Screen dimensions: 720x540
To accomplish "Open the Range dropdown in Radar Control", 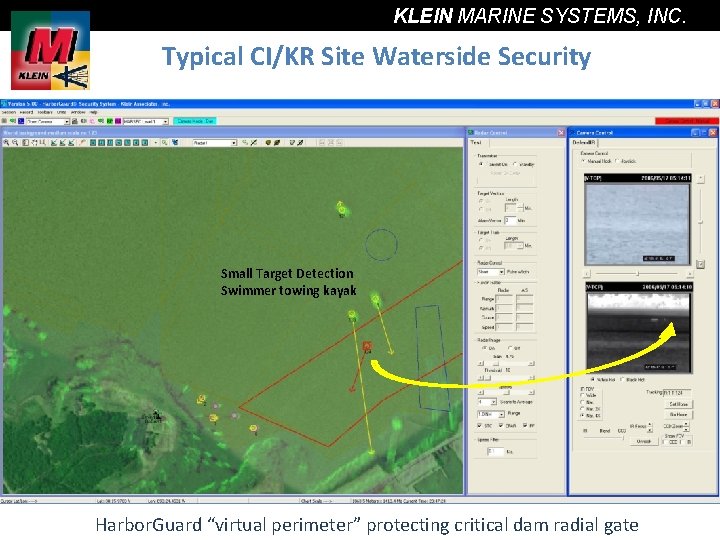I will pyautogui.click(x=502, y=414).
